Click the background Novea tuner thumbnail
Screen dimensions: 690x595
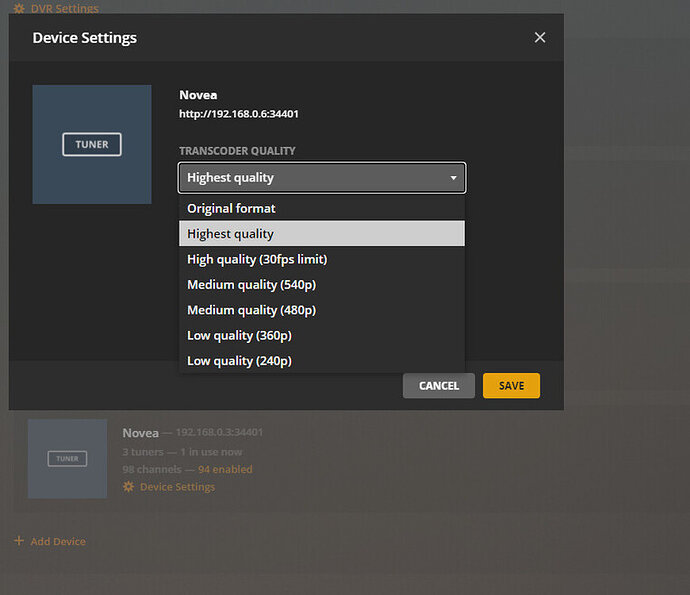tap(67, 459)
